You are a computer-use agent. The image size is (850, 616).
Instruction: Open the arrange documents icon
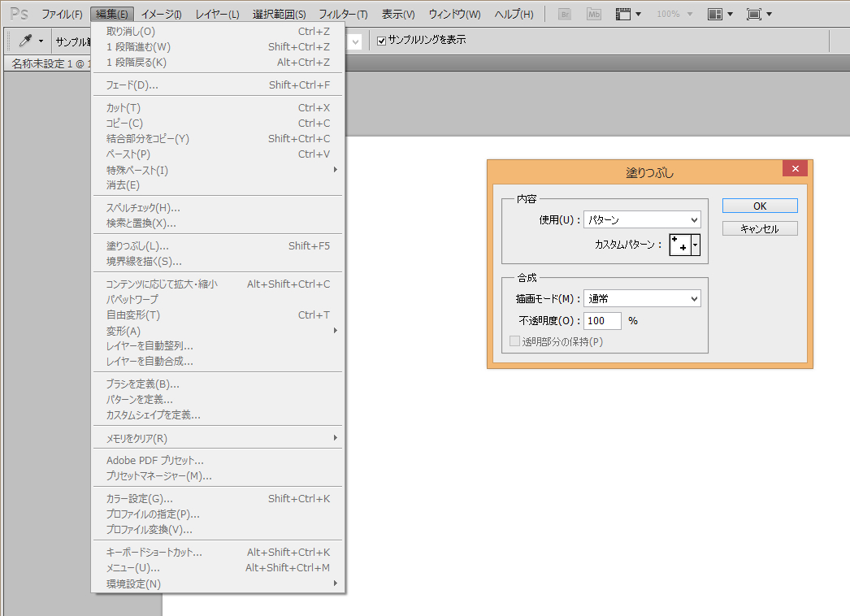tap(715, 15)
